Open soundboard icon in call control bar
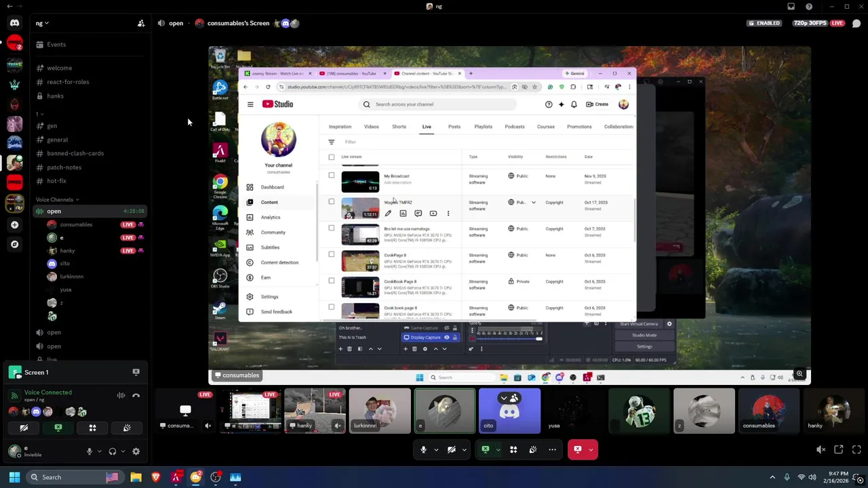 (x=533, y=449)
